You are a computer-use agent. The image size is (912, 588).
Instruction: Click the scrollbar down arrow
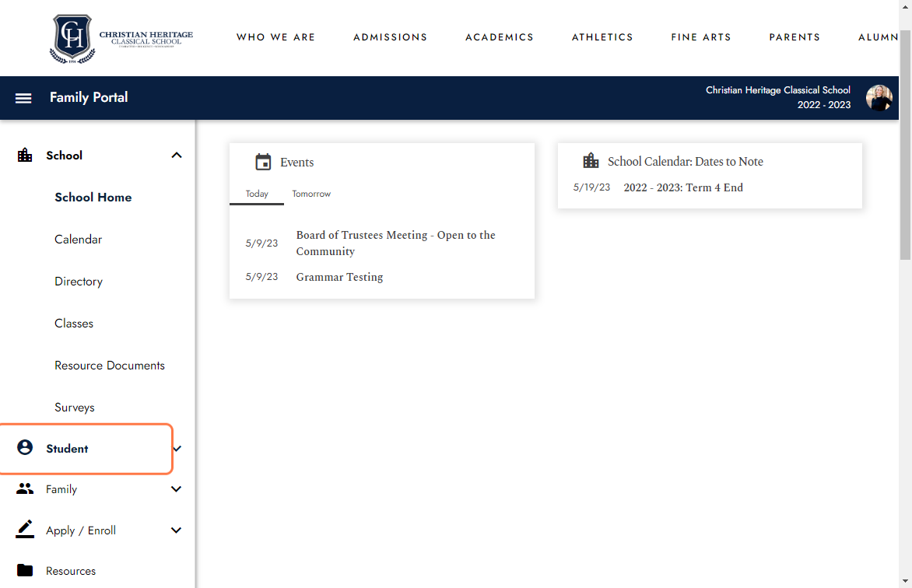(905, 581)
